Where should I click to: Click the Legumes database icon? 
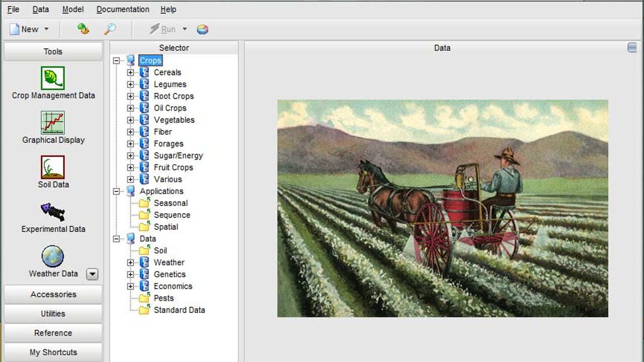(x=144, y=84)
